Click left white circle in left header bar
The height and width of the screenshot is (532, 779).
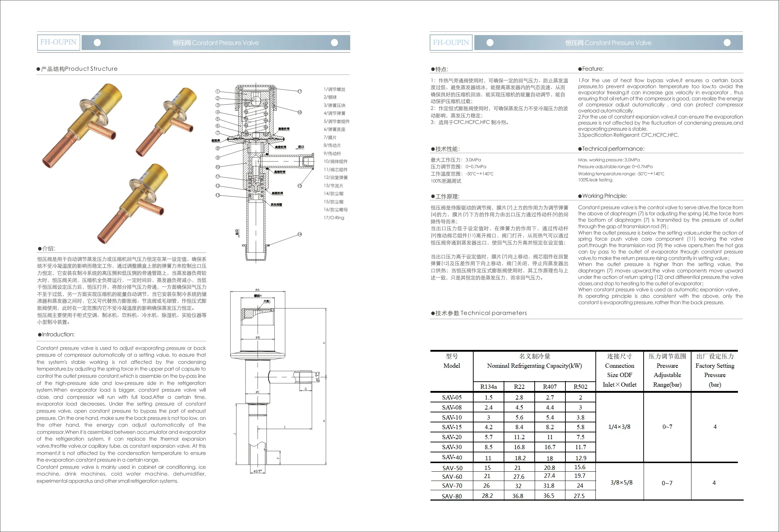(97, 43)
